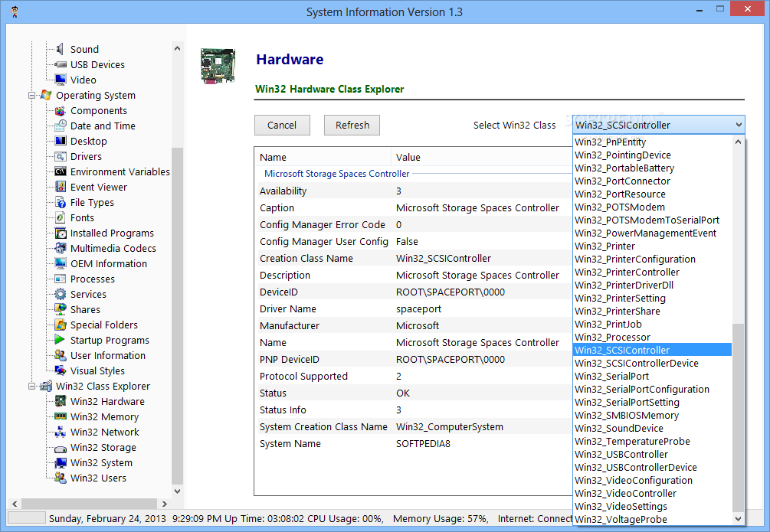Choose Win32_USBController from the class list
Image resolution: width=770 pixels, height=532 pixels.
pyautogui.click(x=652, y=455)
